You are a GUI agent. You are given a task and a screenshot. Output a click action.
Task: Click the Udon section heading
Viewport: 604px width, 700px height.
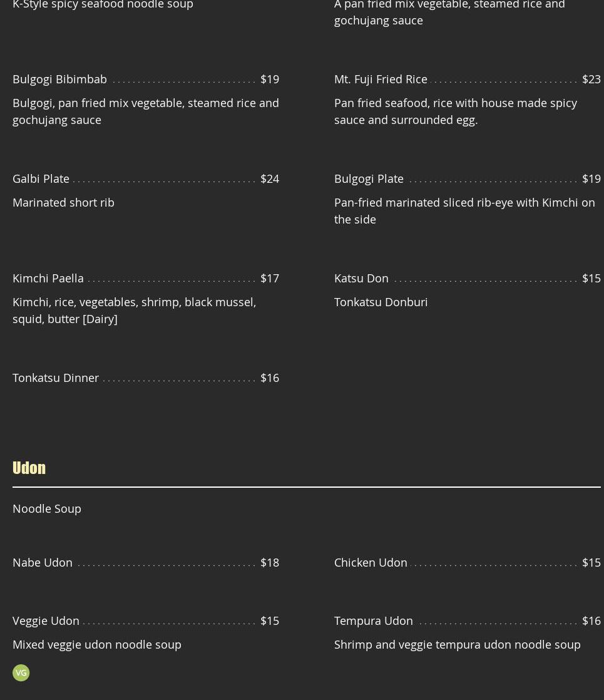click(x=29, y=468)
